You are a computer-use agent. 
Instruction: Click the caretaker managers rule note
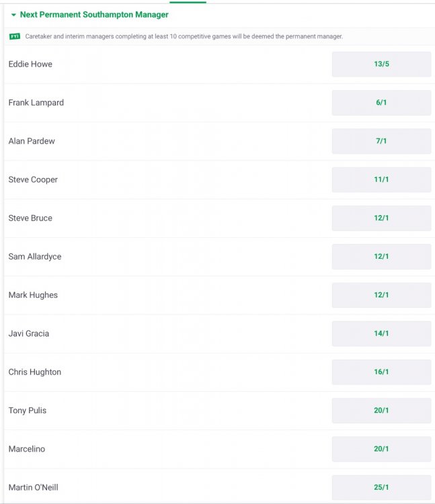pyautogui.click(x=184, y=36)
